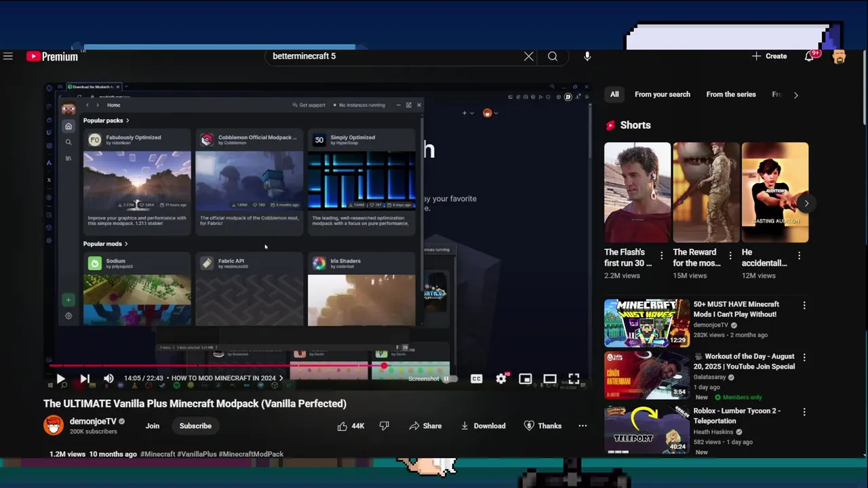Open Roblox Lumber Tycoon 2 thumbnail

coord(647,429)
